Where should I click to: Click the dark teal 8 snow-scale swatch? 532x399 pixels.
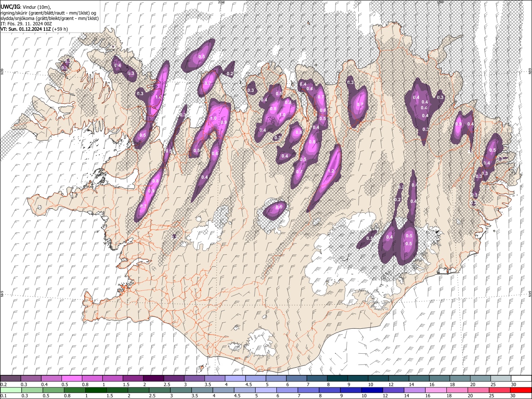pos(337,378)
